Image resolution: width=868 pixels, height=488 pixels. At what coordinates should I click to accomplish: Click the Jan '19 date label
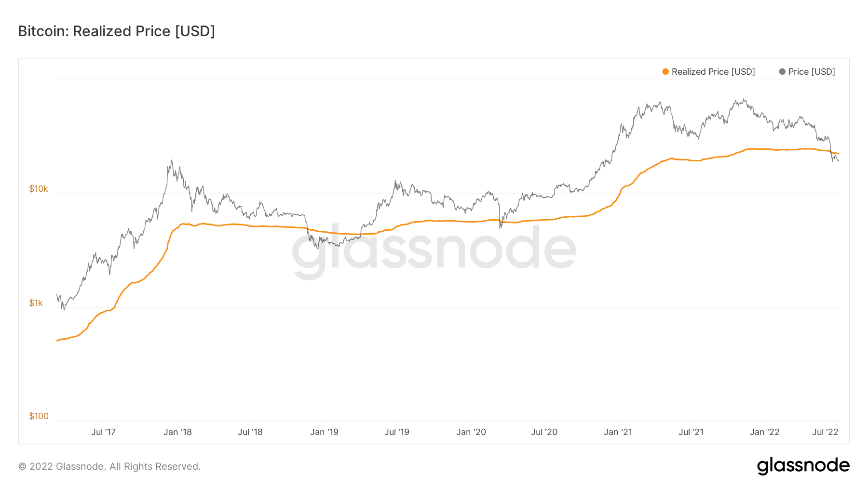coord(324,432)
